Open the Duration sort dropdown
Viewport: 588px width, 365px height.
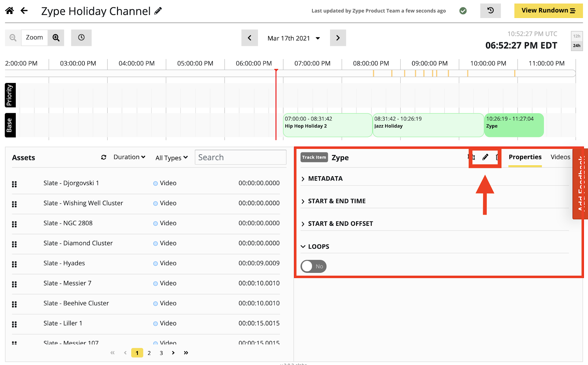129,157
